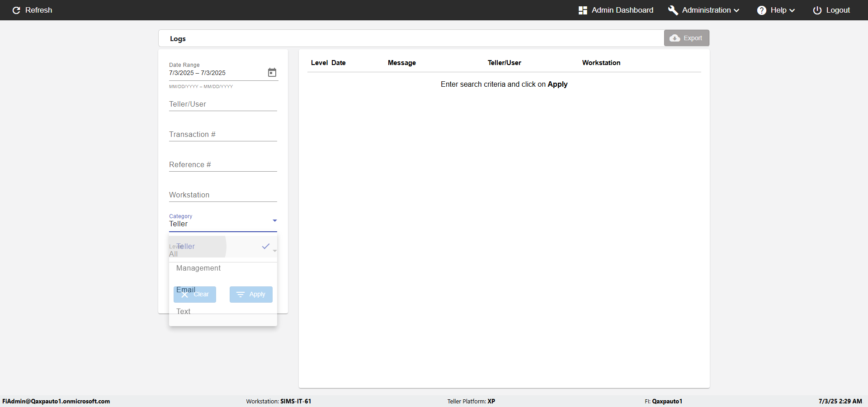Select the "FI: Qaxpauto1" status bar entry

[663, 401]
